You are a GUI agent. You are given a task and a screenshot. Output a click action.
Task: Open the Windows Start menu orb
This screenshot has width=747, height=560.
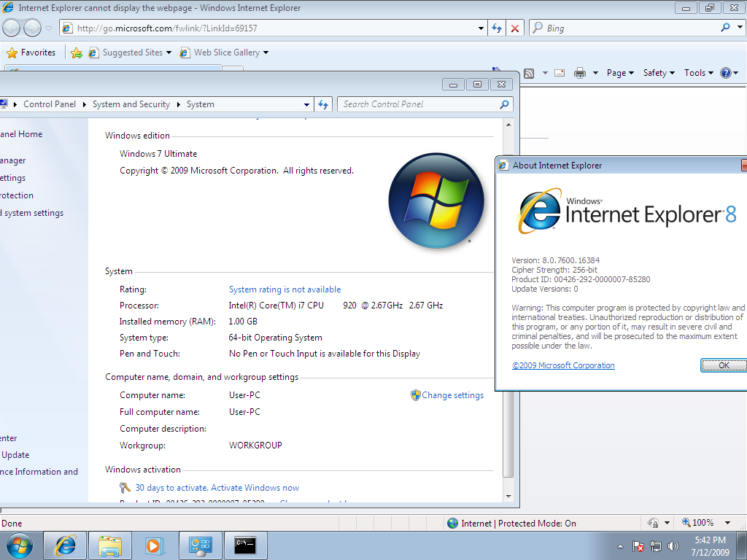(20, 545)
